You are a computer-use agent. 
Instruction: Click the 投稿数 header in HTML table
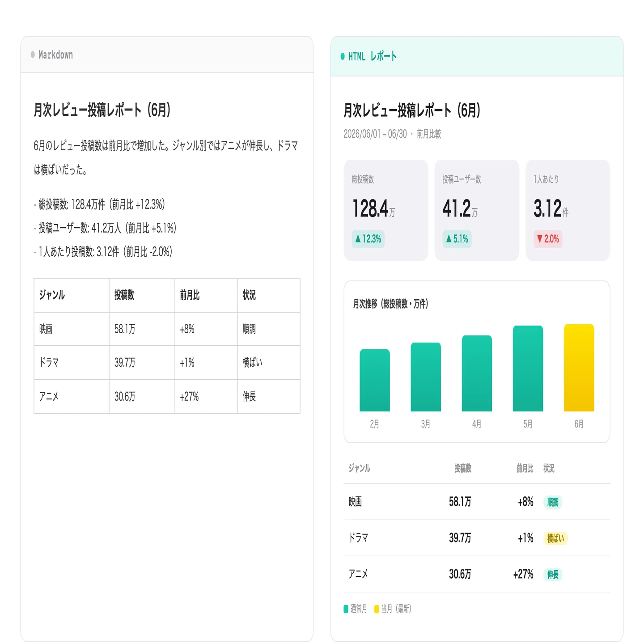tap(463, 468)
